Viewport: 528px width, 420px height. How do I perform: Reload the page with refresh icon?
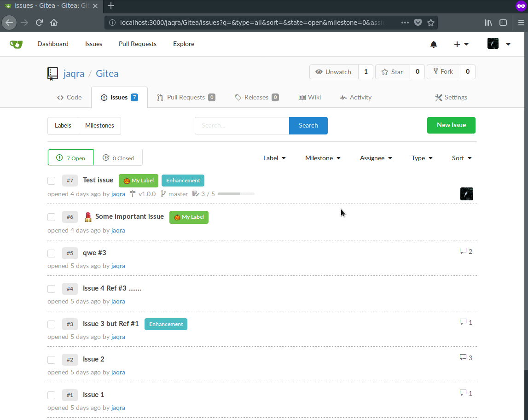coord(39,23)
